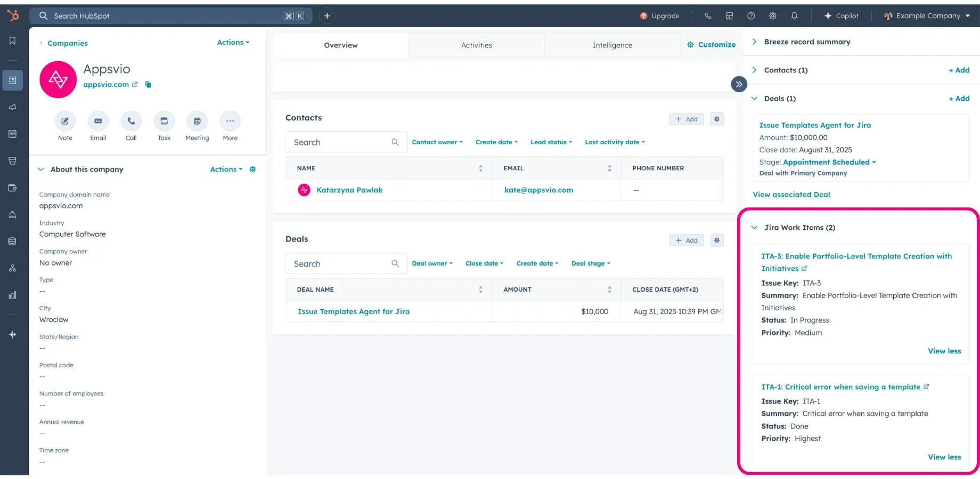Open the Reporting bar chart sidebar icon
The image size is (980, 479).
pos(12,295)
